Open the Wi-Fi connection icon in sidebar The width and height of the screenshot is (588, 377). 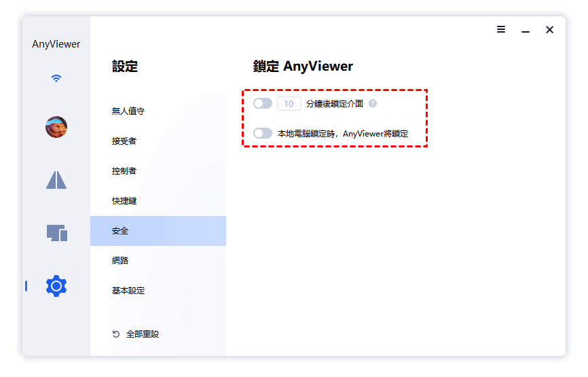[x=56, y=78]
